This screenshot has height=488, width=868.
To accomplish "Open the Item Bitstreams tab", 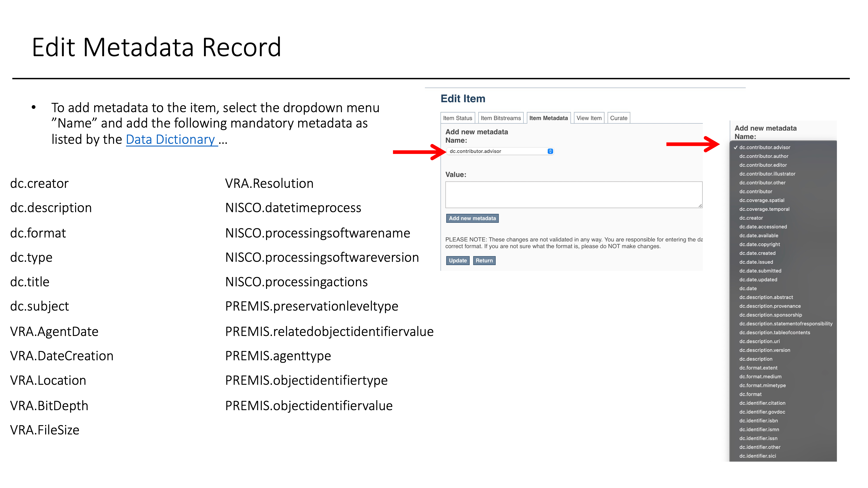I will pos(500,118).
